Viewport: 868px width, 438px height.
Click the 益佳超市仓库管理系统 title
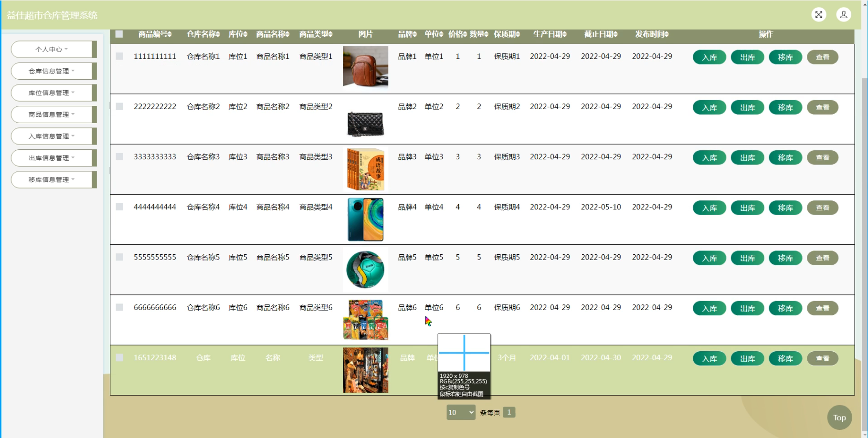(52, 15)
